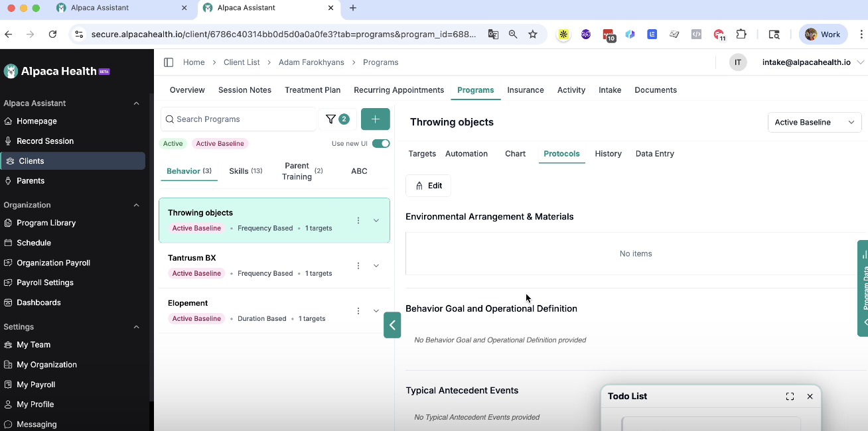Open the Chart sub-tab
Image resolution: width=868 pixels, height=431 pixels.
point(515,154)
